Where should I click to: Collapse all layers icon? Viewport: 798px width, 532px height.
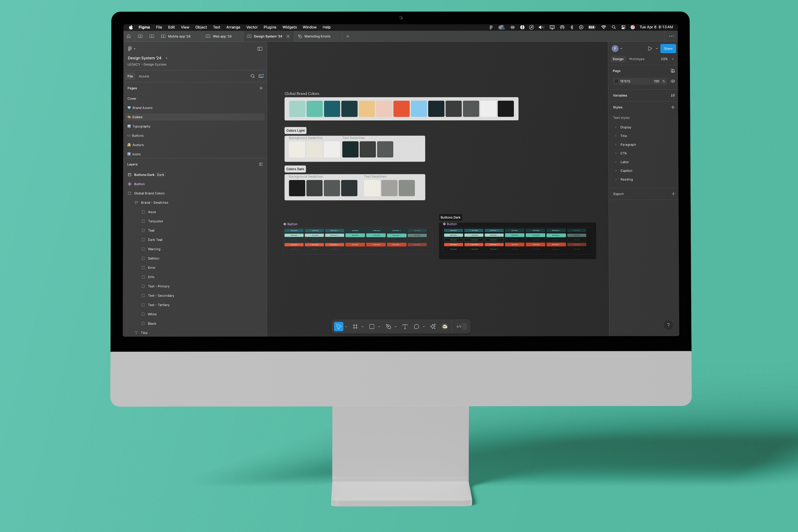click(x=261, y=164)
